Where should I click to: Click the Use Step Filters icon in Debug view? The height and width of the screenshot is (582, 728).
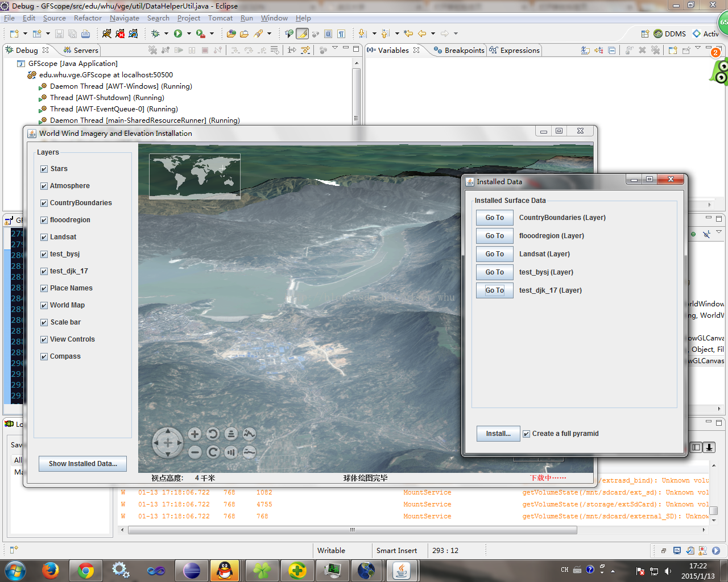pyautogui.click(x=306, y=50)
